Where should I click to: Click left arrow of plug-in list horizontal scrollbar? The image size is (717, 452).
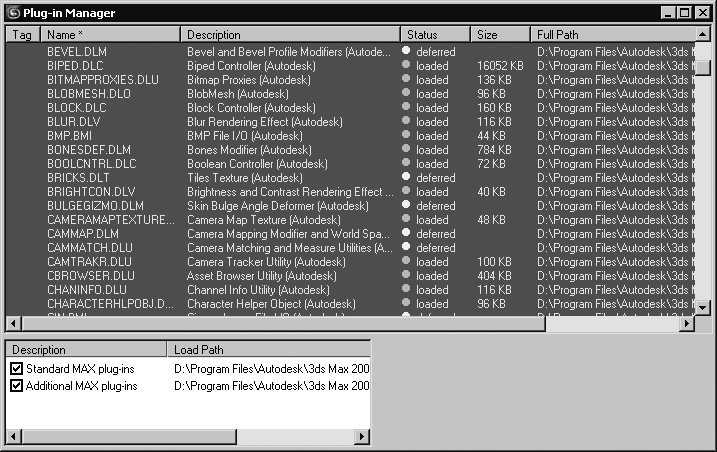[x=13, y=323]
